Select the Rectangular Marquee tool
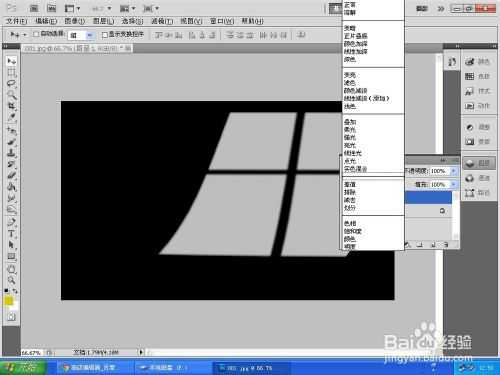This screenshot has width=500, height=375. pos(11,72)
